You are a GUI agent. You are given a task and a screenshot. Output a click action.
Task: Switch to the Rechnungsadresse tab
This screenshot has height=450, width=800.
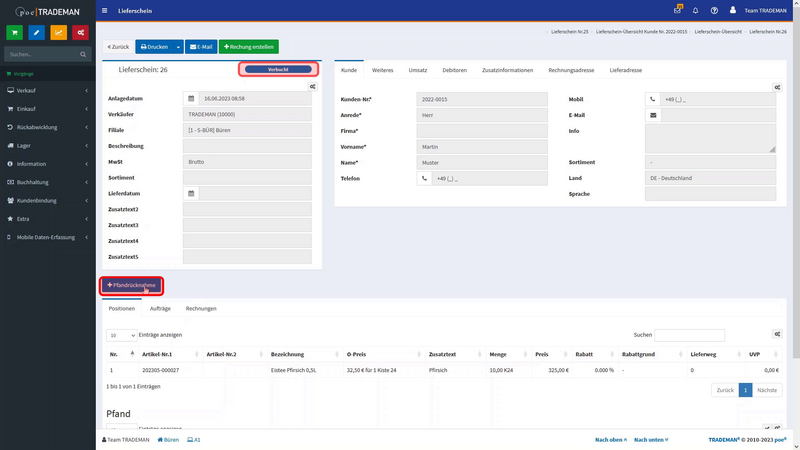click(571, 71)
